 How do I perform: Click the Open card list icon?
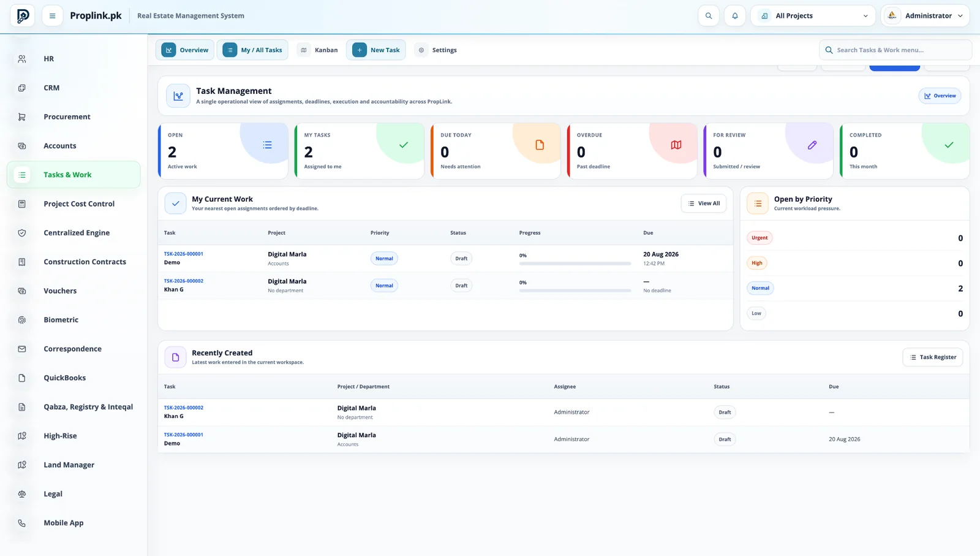[x=267, y=145]
